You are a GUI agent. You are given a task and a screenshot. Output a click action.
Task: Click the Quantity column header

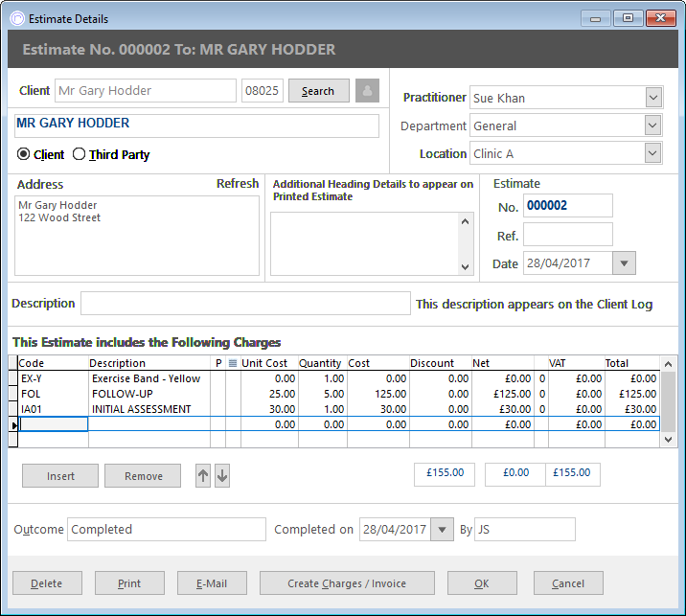point(323,363)
